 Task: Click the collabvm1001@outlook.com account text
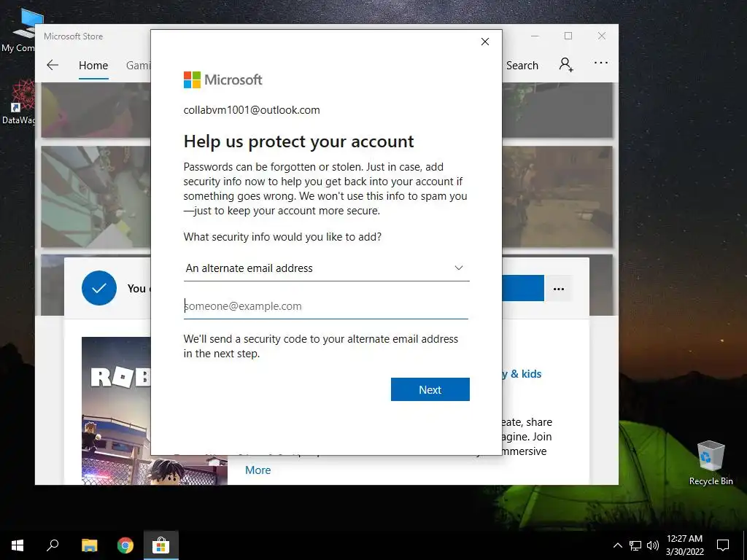click(252, 110)
